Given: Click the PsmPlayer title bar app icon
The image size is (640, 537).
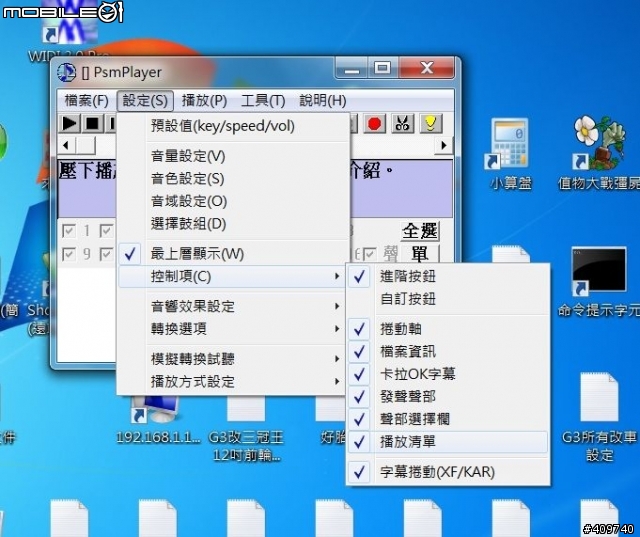Looking at the screenshot, I should pos(67,73).
